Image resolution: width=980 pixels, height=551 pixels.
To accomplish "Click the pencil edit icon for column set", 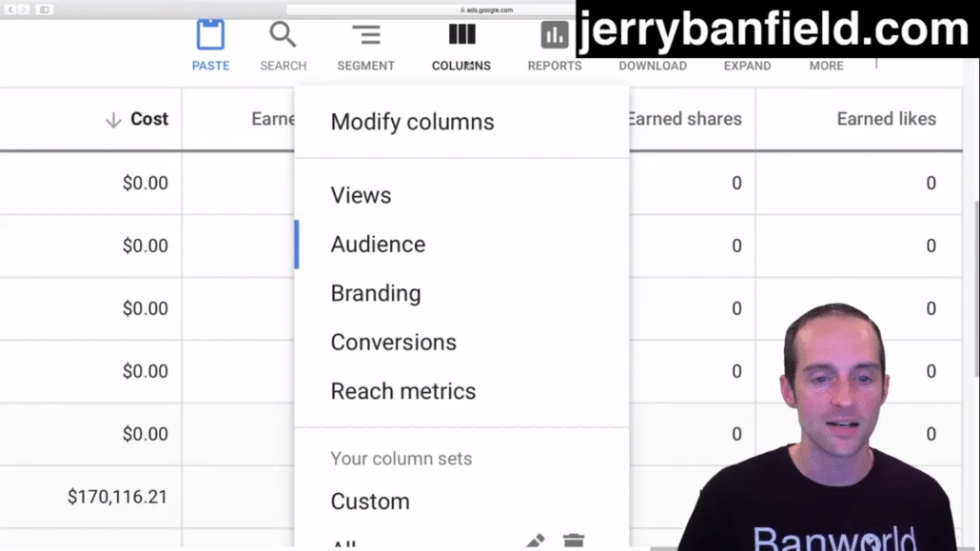I will point(536,541).
